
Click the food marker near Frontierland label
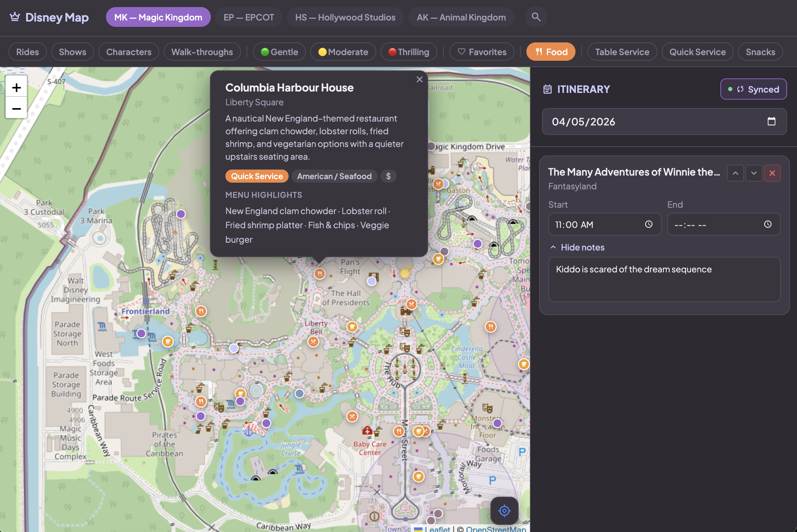click(x=201, y=311)
